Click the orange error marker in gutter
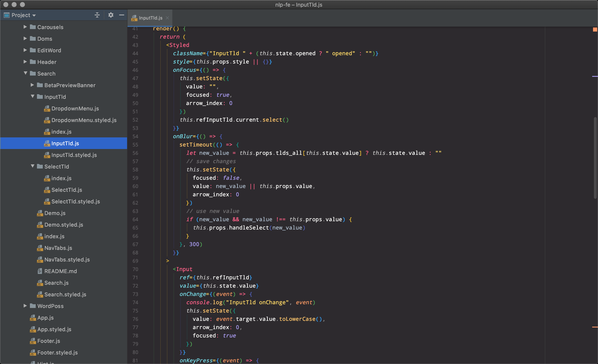 tap(595, 29)
